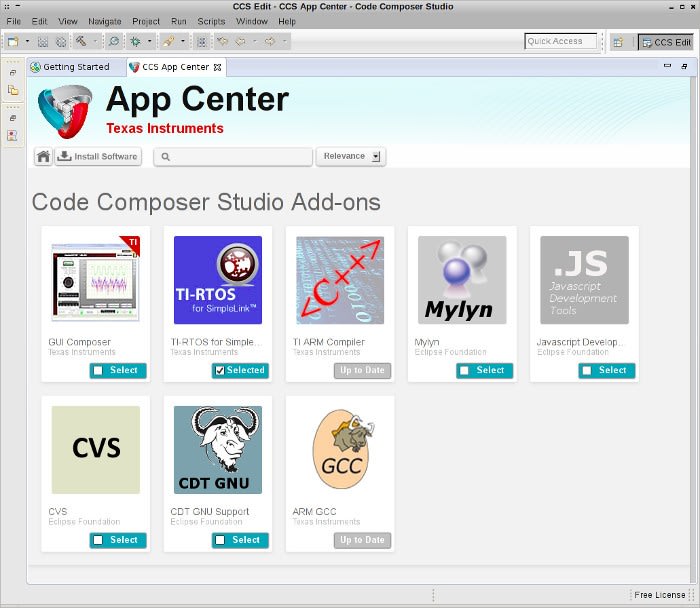Click the bottom sidebar view icon
This screenshot has height=608, width=700.
pyautogui.click(x=12, y=135)
